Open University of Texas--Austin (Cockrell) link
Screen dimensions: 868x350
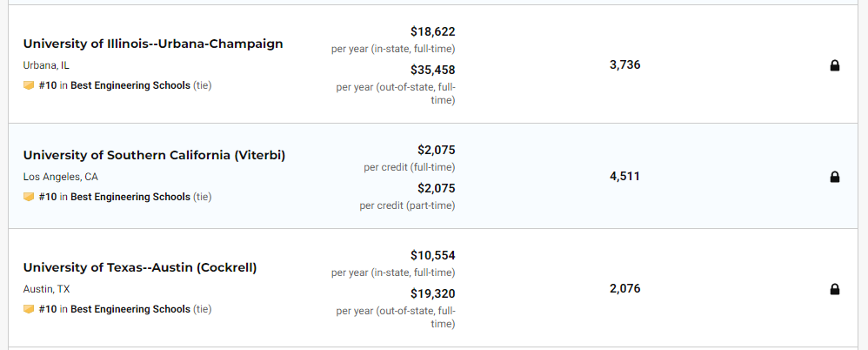(x=140, y=267)
